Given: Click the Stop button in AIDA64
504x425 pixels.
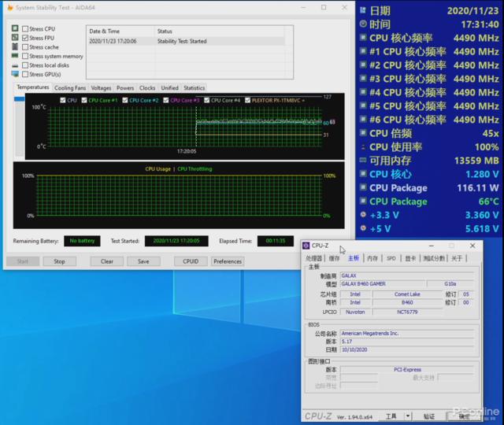Looking at the screenshot, I should pyautogui.click(x=60, y=261).
